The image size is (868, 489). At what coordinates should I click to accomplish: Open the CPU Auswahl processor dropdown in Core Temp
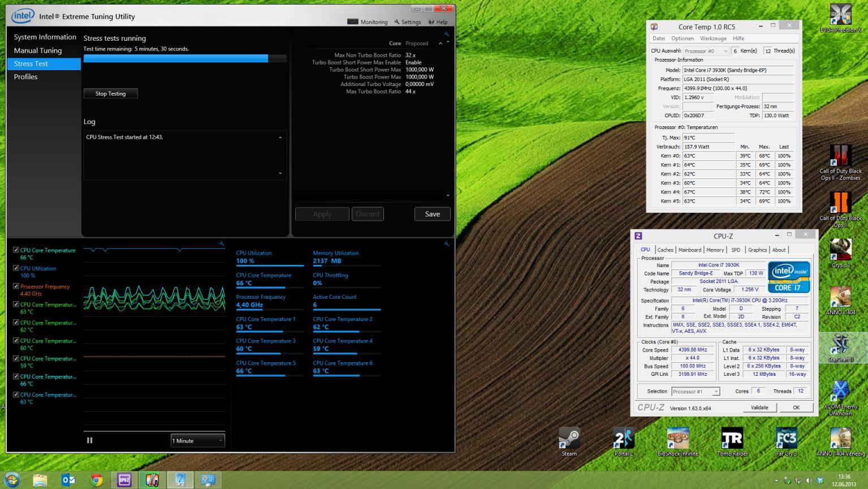coord(706,51)
